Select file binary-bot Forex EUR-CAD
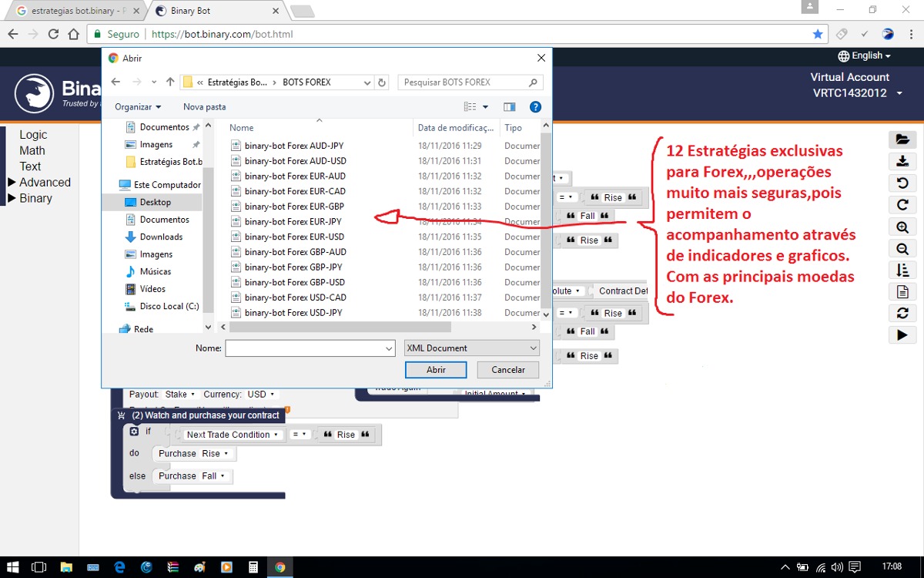The image size is (924, 578). click(295, 191)
